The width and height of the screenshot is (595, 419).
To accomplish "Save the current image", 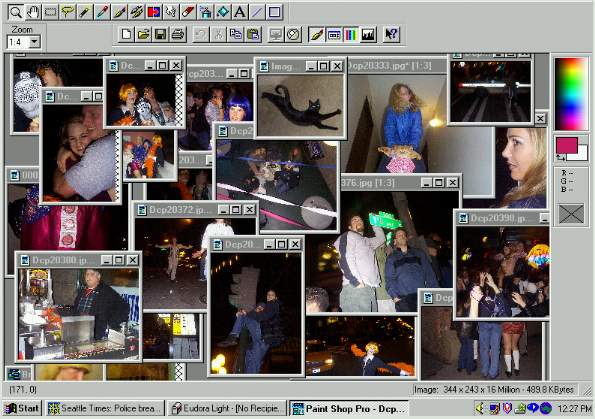I will (x=161, y=35).
